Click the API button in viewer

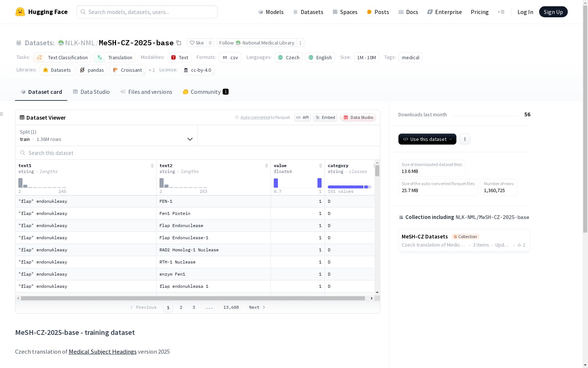point(302,117)
